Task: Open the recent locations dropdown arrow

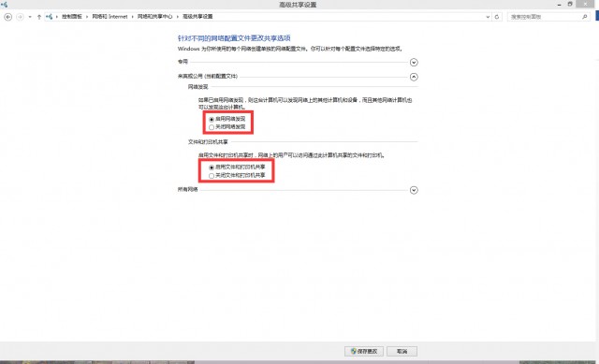Action: 30,17
